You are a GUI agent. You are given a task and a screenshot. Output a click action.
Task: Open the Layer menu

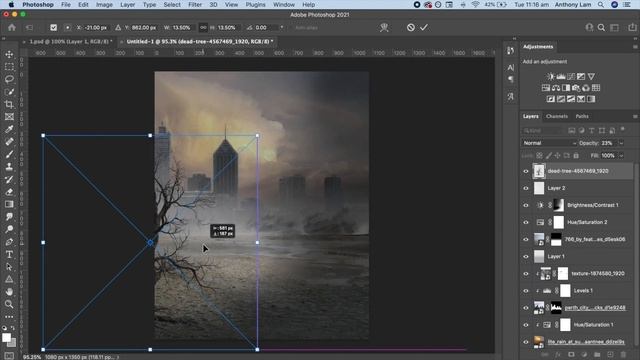point(127,4)
